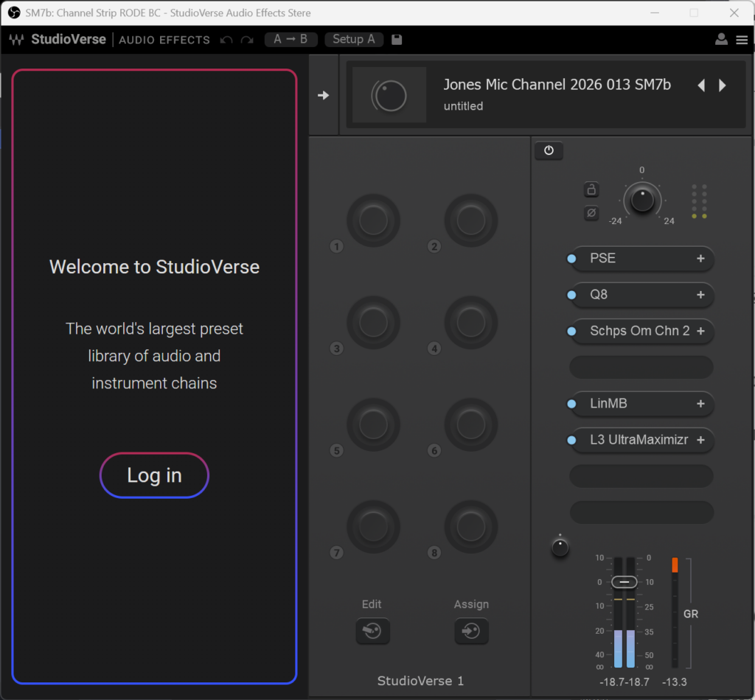Bypass LinMB plugin via its blue dot

point(571,404)
